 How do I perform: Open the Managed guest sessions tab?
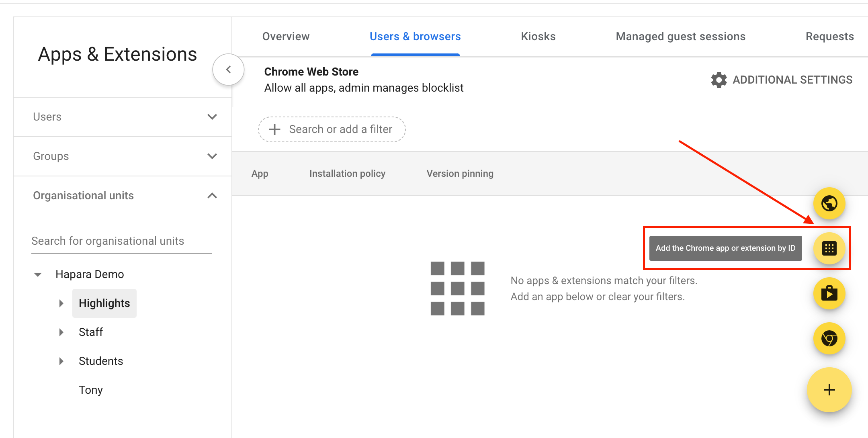pos(680,36)
